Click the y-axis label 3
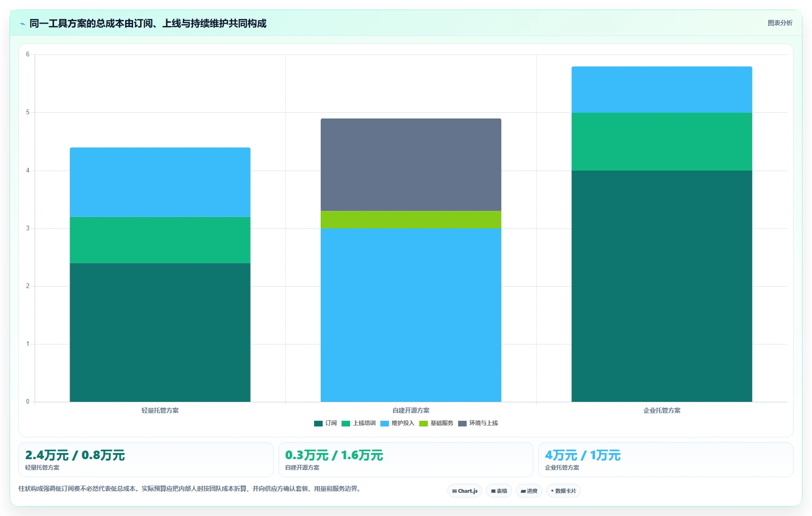The image size is (812, 516). click(x=27, y=228)
